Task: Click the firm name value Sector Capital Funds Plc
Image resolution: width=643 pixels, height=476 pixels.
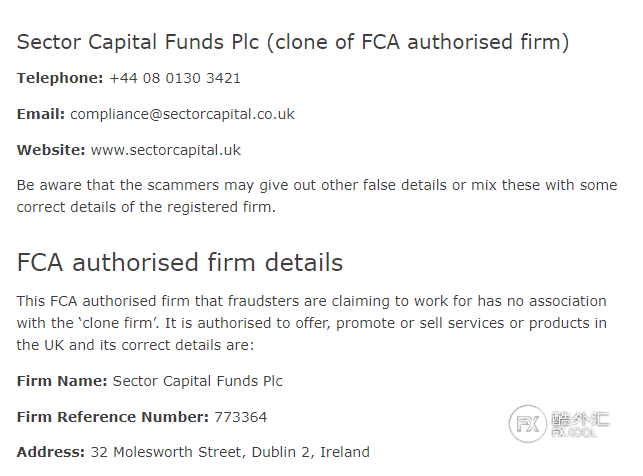Action: point(198,381)
